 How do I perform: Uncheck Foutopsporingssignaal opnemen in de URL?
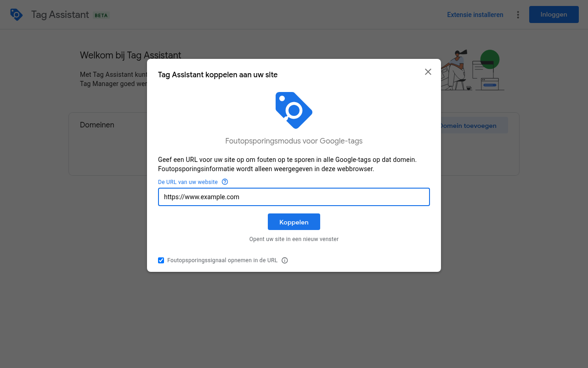(161, 260)
